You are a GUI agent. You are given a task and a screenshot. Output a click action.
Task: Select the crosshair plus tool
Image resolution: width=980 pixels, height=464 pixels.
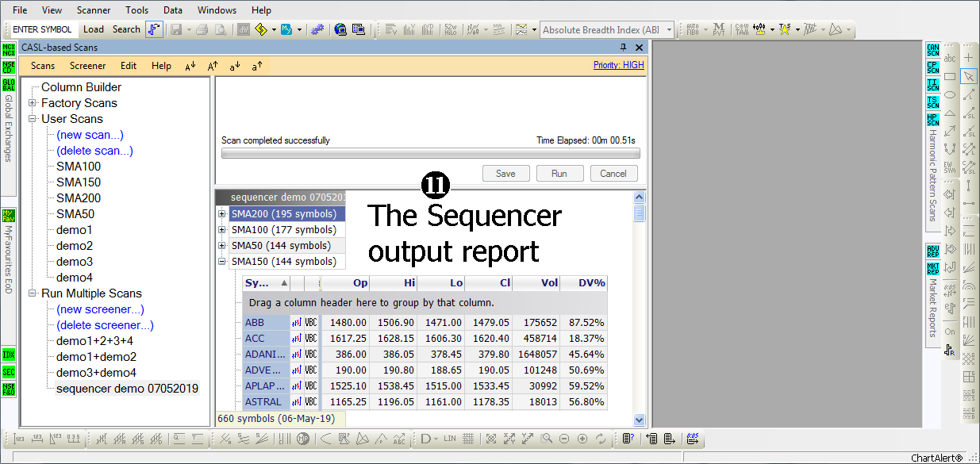point(969,58)
